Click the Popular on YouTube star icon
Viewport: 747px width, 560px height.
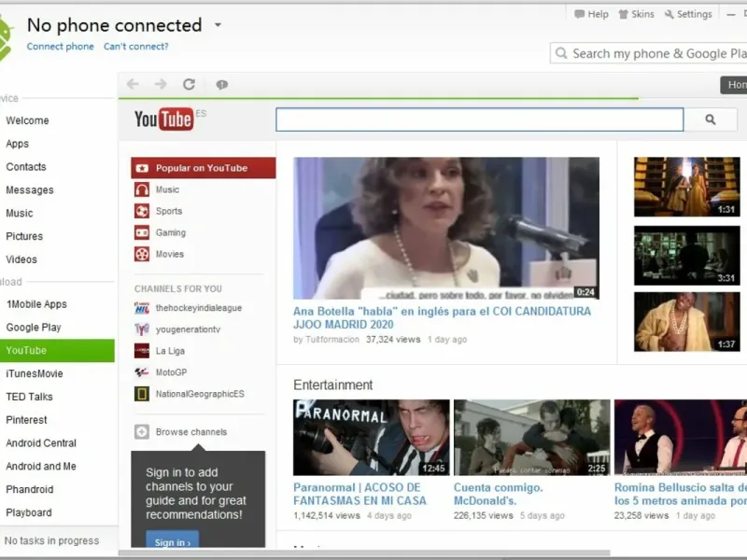142,168
